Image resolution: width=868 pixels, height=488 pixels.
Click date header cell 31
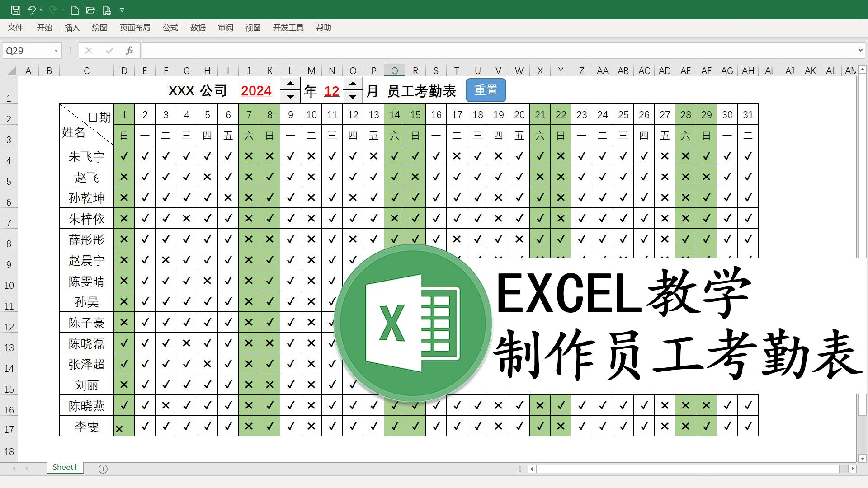pyautogui.click(x=748, y=115)
